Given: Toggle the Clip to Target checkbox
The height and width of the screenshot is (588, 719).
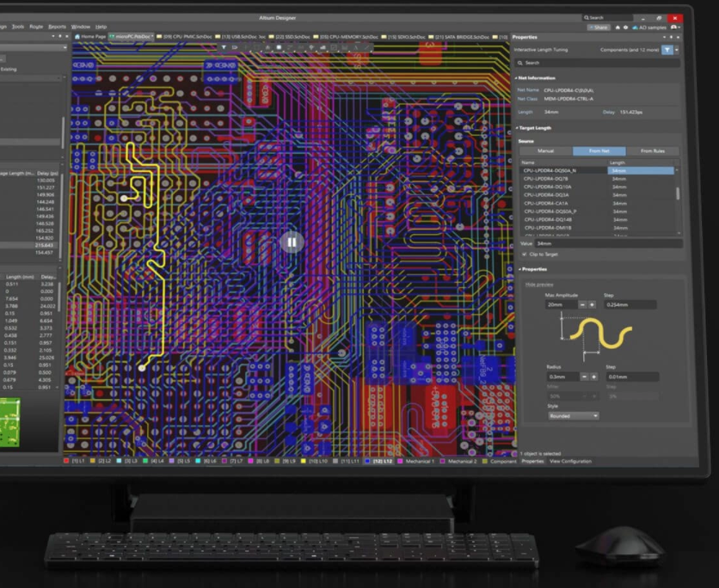Looking at the screenshot, I should pyautogui.click(x=524, y=254).
